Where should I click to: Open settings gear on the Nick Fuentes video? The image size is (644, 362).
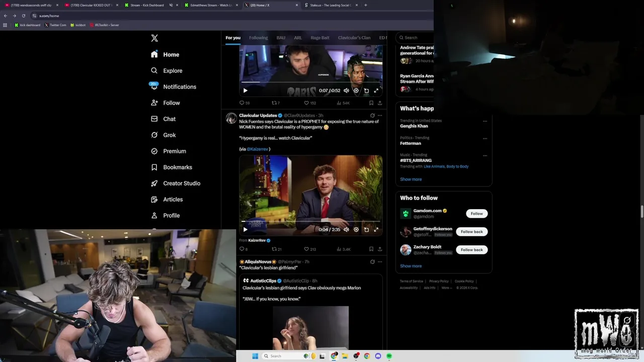tap(356, 229)
